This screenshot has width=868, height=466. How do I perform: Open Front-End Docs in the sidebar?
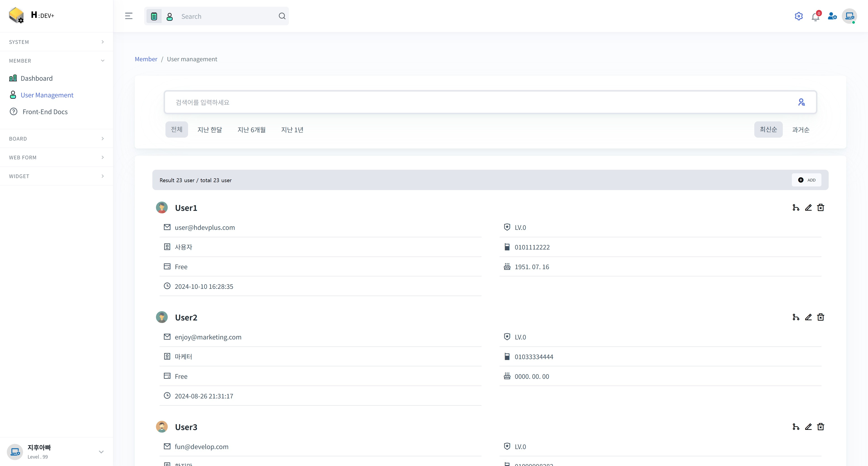45,112
